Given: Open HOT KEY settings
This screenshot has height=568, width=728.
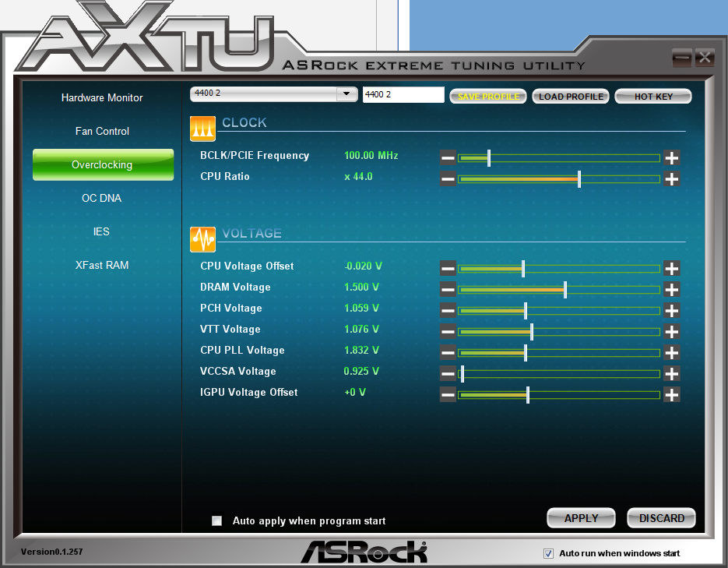Looking at the screenshot, I should [653, 97].
